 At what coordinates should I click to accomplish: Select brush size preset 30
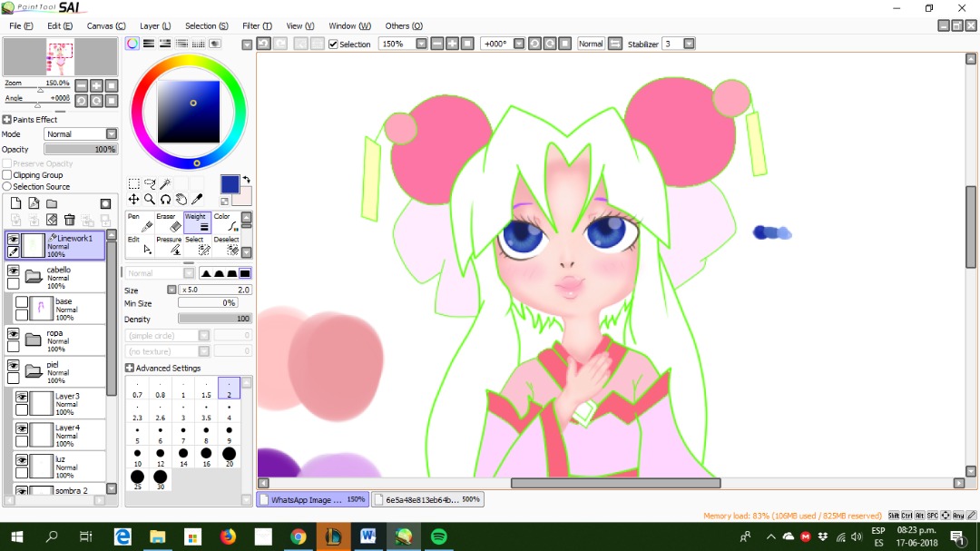pos(161,479)
